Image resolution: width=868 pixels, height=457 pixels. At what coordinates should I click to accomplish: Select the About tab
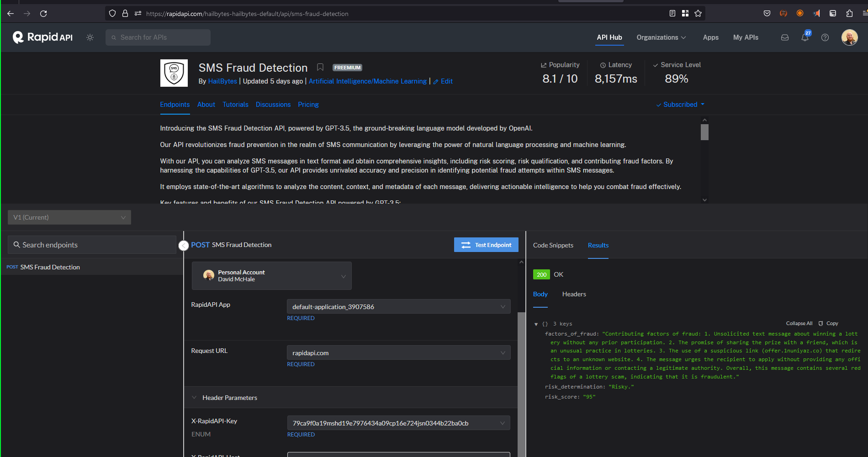coord(206,105)
